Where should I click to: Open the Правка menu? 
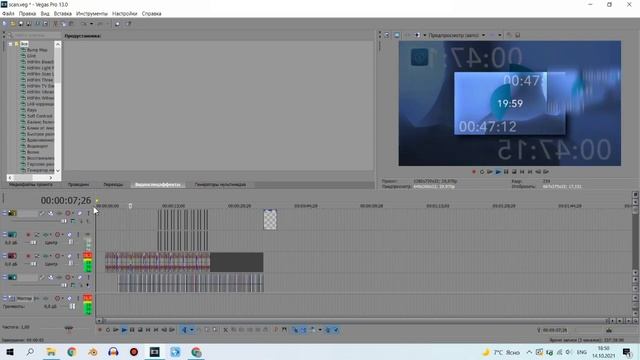tap(27, 13)
